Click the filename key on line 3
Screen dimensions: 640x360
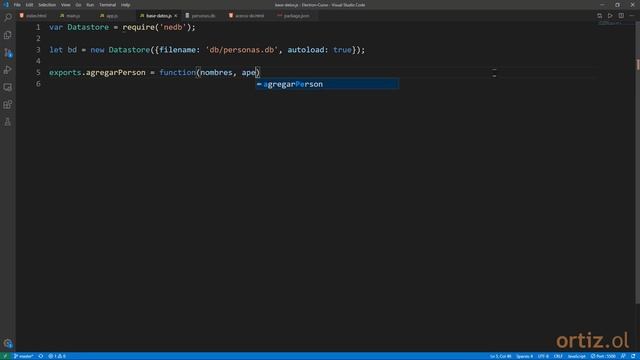[178, 50]
